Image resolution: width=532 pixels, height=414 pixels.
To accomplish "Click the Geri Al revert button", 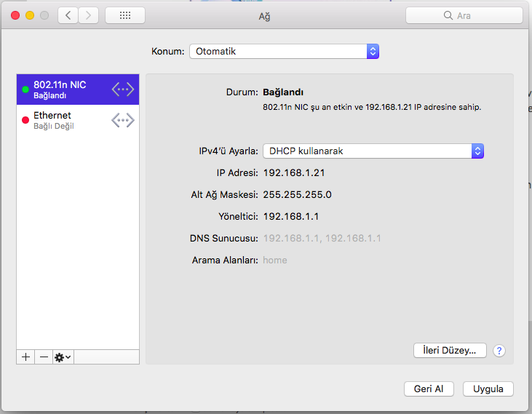I will pyautogui.click(x=429, y=389).
